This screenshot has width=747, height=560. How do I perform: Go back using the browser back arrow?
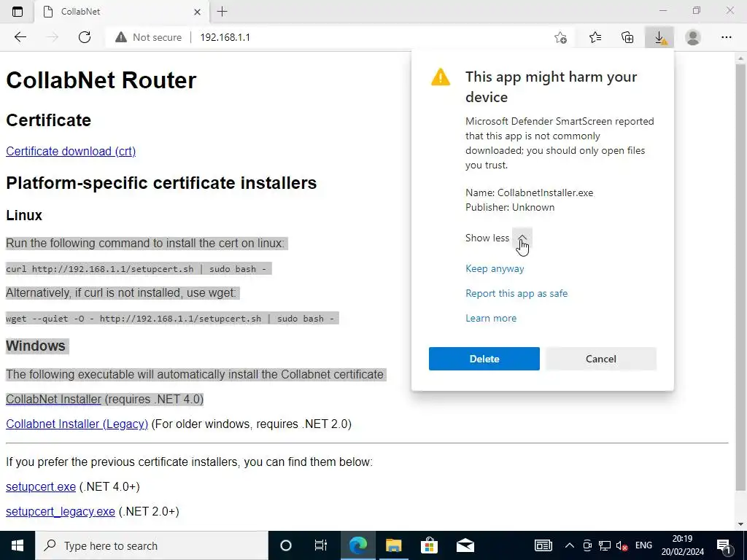coord(20,37)
